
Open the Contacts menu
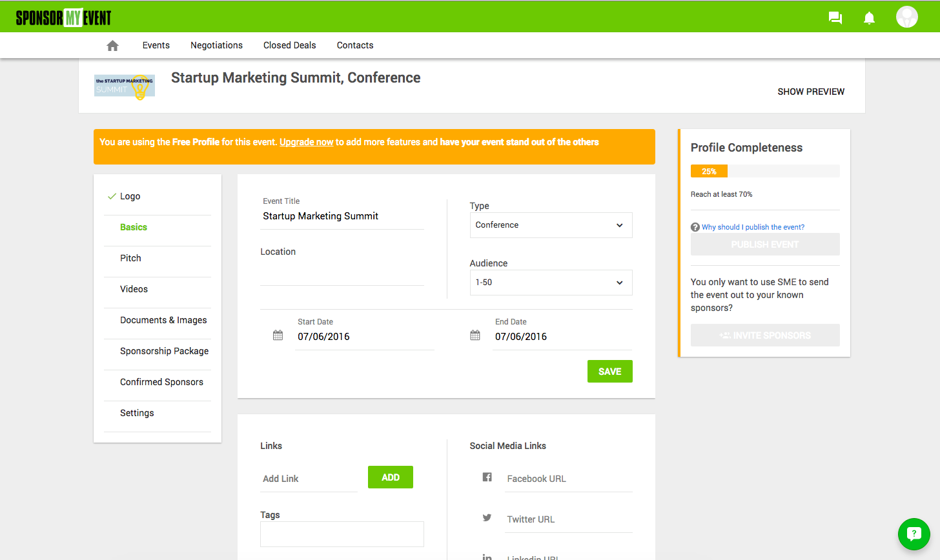[x=355, y=45]
